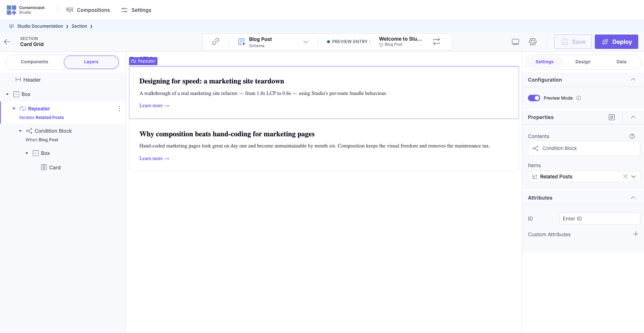Click Learn more under Why composition
This screenshot has height=333, width=644.
click(154, 158)
